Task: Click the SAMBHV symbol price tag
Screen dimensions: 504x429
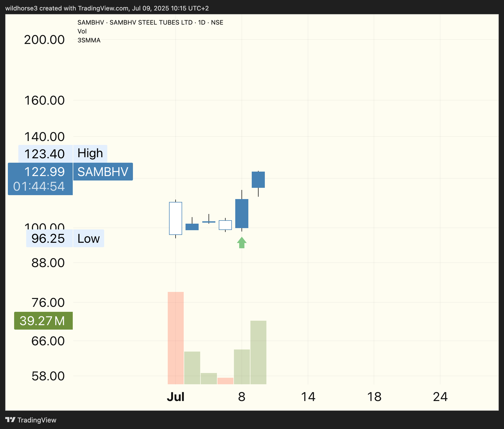Action: click(103, 172)
